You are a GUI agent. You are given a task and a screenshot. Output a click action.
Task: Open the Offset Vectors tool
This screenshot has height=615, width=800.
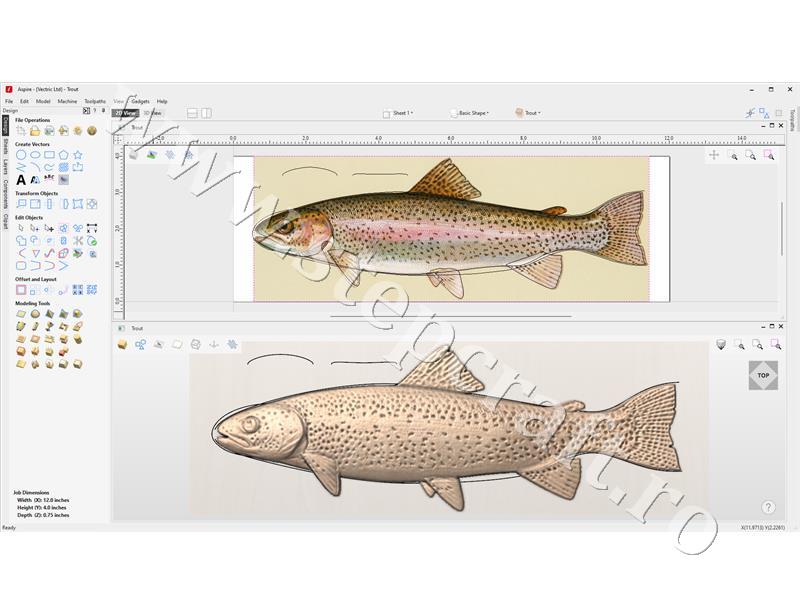(21, 290)
